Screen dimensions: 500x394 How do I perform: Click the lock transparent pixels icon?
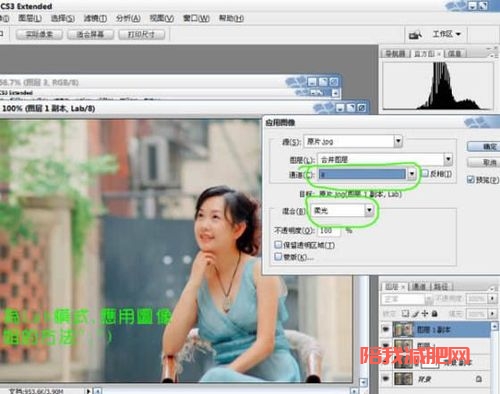pyautogui.click(x=405, y=314)
